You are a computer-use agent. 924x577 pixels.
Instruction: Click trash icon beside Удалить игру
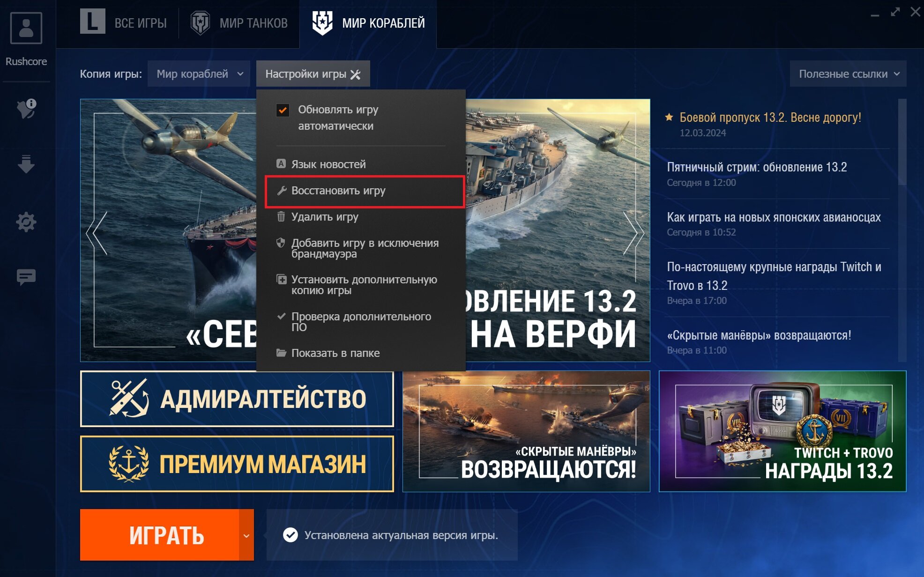281,216
